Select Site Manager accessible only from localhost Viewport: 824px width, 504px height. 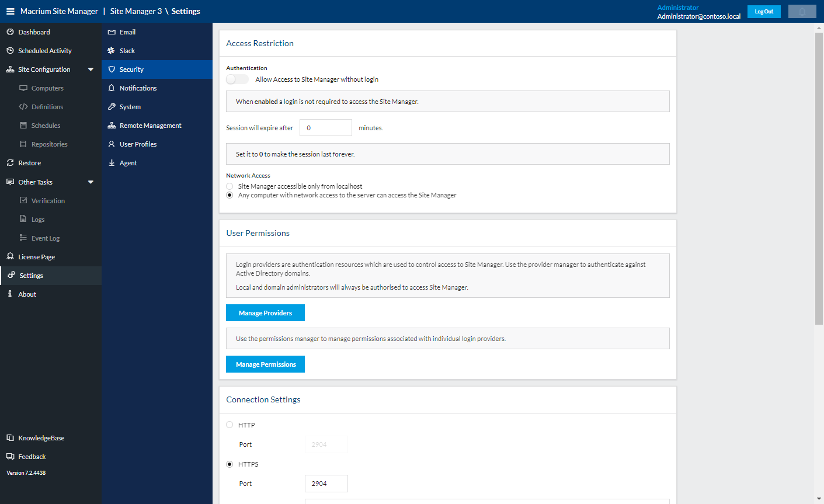click(230, 186)
